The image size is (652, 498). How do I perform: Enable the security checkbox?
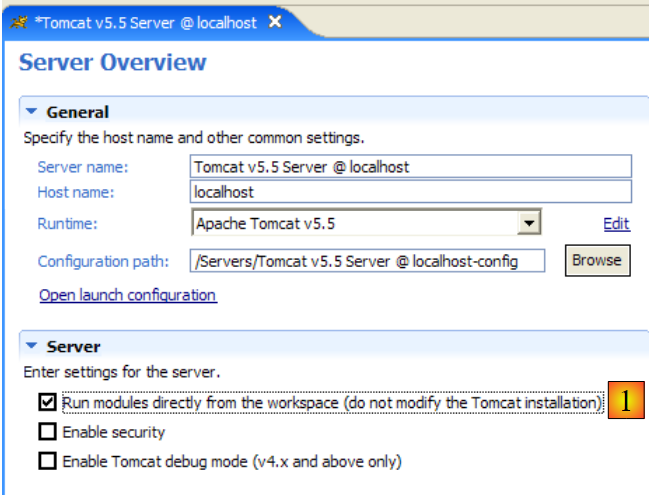[47, 433]
